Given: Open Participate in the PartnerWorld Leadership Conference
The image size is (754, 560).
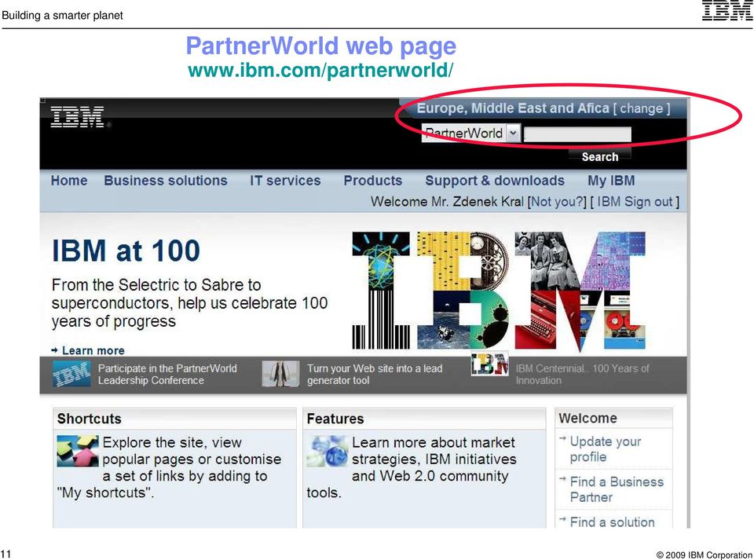Looking at the screenshot, I should 167,374.
